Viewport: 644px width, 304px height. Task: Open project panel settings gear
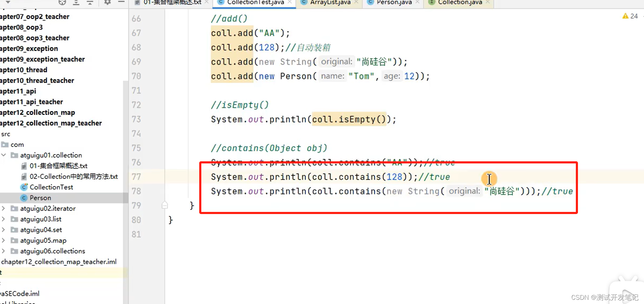click(108, 2)
